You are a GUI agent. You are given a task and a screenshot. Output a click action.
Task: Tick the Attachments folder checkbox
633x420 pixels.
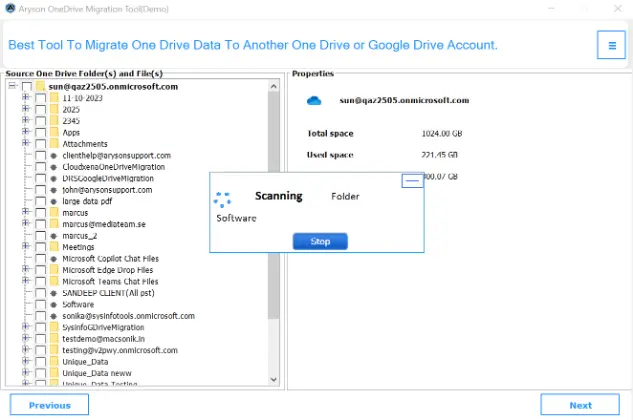40,144
